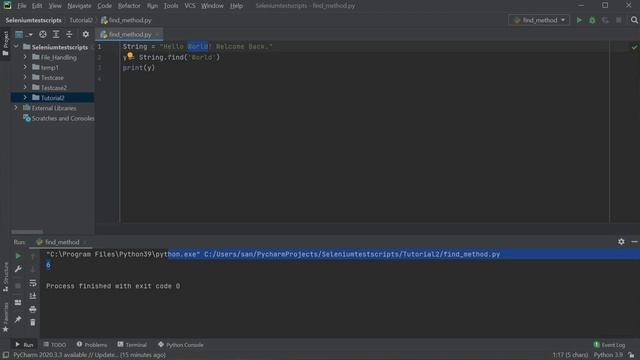Open the Refactor menu
The height and width of the screenshot is (360, 640).
coord(129,6)
